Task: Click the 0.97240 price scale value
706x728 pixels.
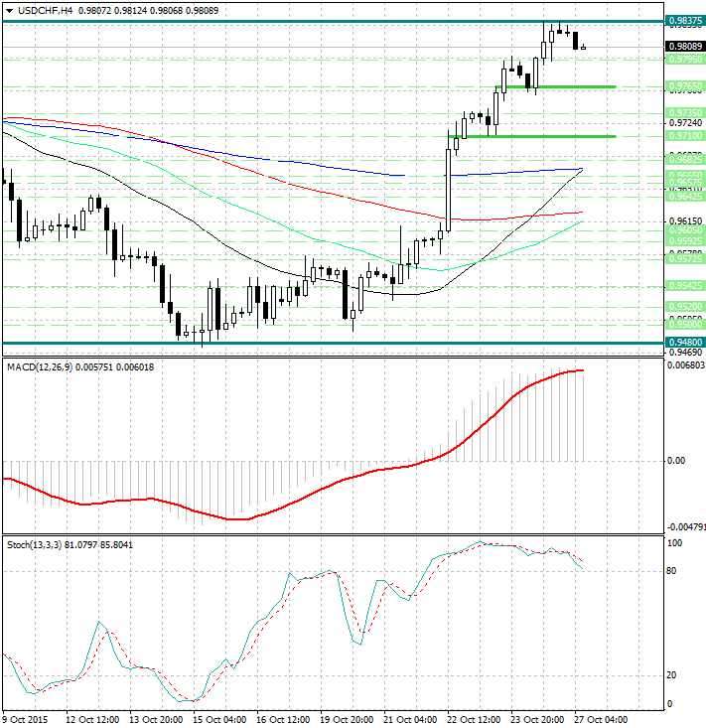Action: pos(684,123)
